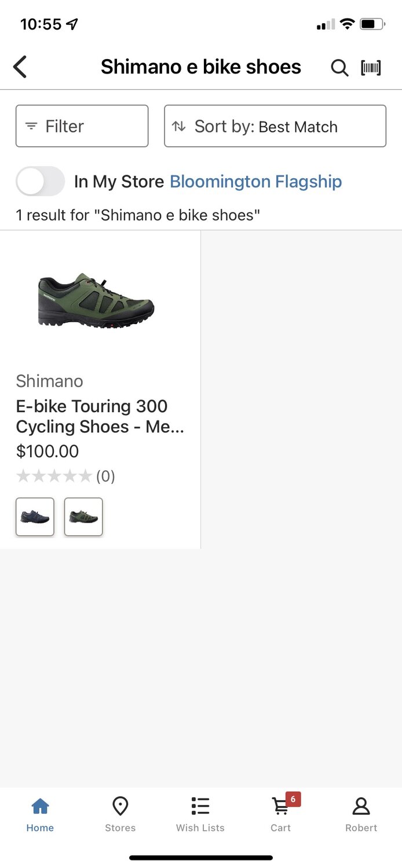Image resolution: width=402 pixels, height=868 pixels.
Task: Open the Stores locator tab
Action: click(120, 814)
